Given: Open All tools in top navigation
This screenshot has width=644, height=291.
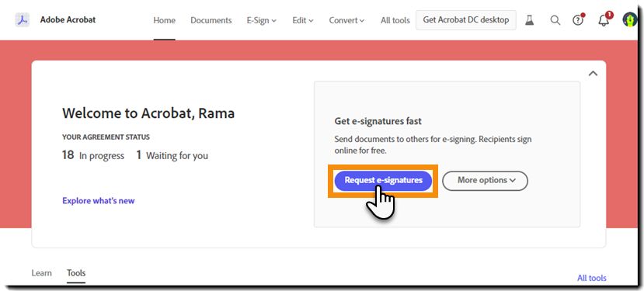Looking at the screenshot, I should click(395, 20).
